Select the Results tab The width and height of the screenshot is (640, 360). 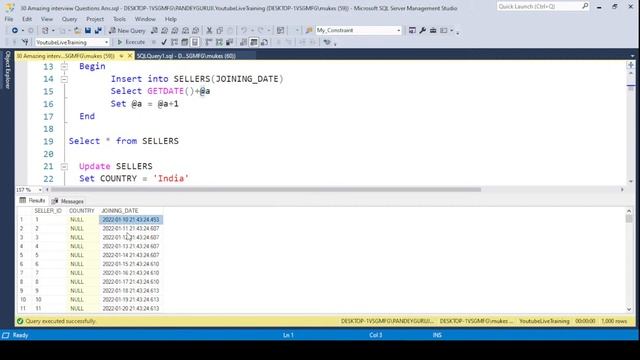point(32,200)
